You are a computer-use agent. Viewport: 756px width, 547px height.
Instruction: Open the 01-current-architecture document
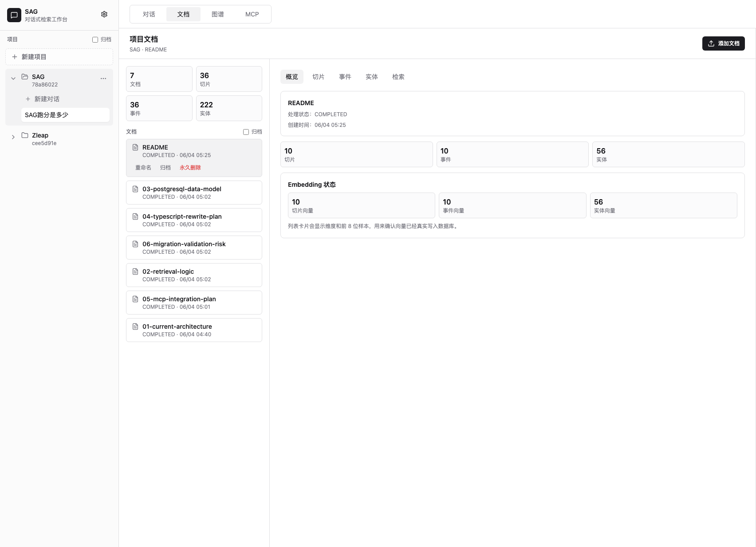[194, 330]
